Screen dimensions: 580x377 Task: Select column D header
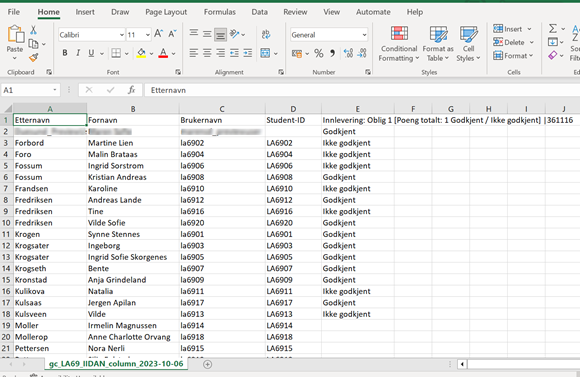click(293, 109)
